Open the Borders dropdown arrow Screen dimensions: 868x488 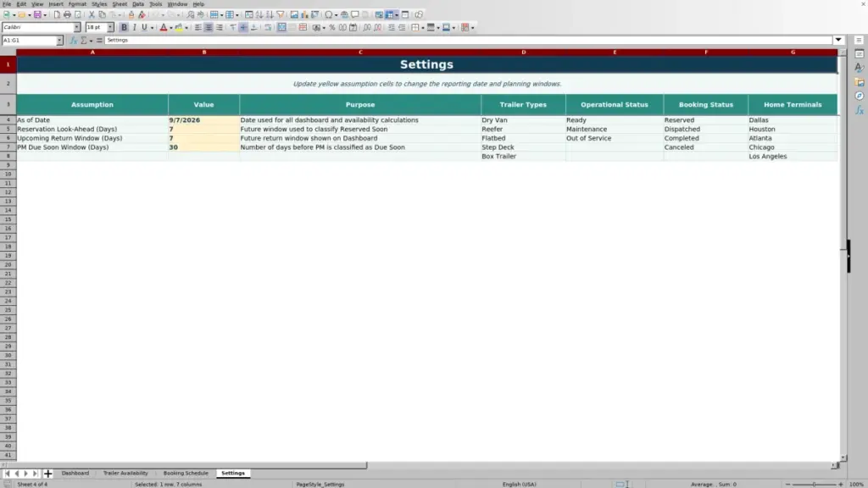423,28
